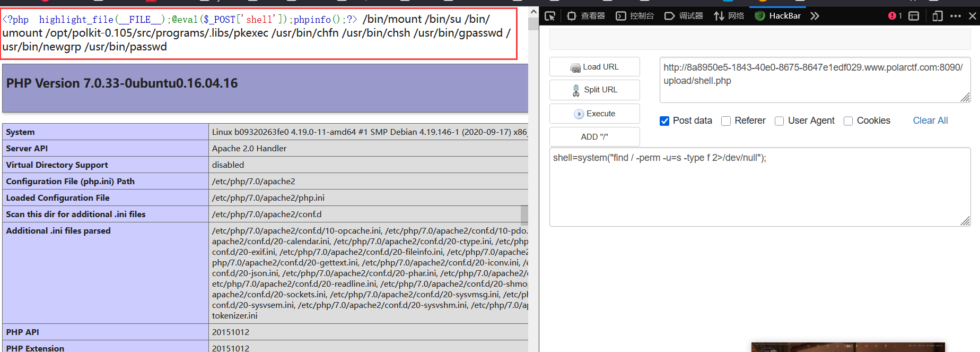This screenshot has height=352, width=980.
Task: Click the 'disabled' value cell
Action: click(369, 165)
